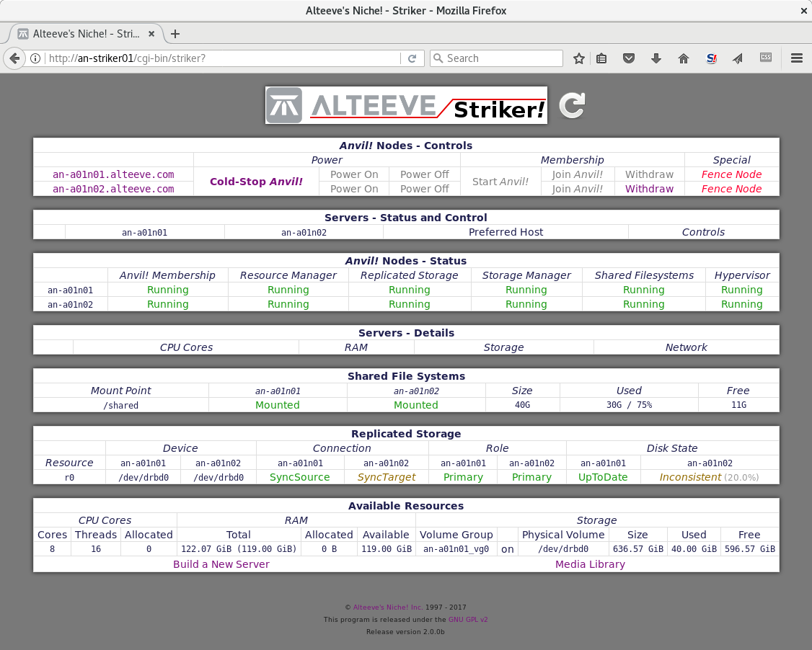Click 122.07 GiB total RAM value
The width and height of the screenshot is (812, 650).
coord(239,549)
